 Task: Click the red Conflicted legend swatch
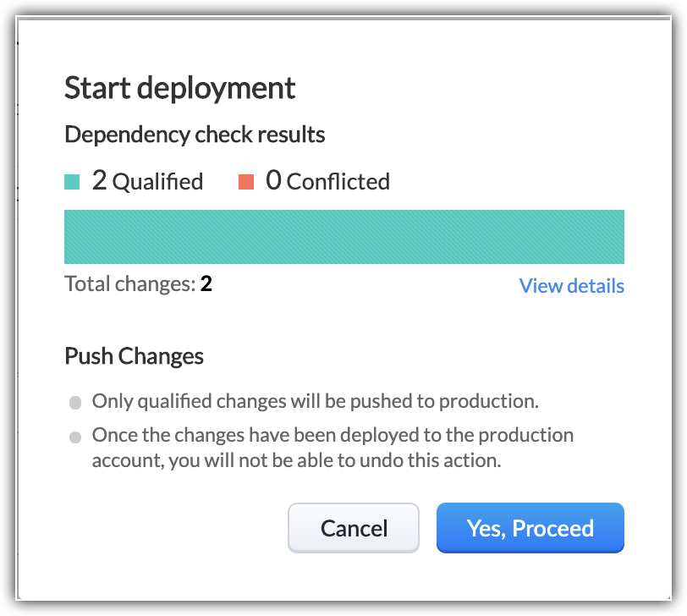click(x=246, y=182)
